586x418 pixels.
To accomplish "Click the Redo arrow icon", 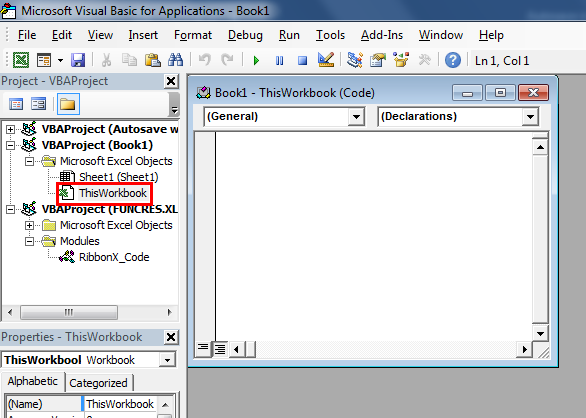I will 227,60.
